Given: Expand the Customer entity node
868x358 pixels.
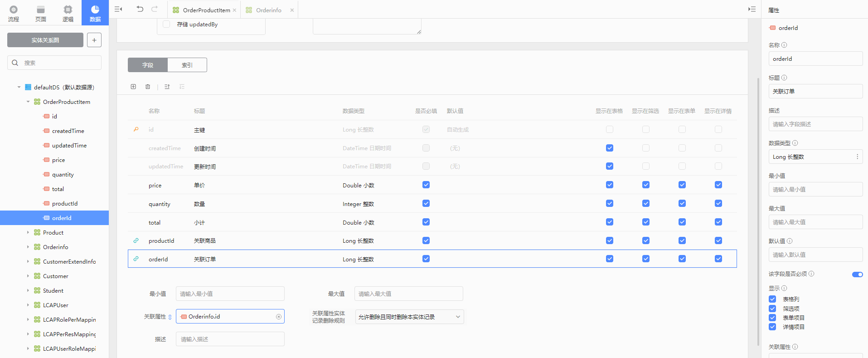Looking at the screenshot, I should 28,276.
